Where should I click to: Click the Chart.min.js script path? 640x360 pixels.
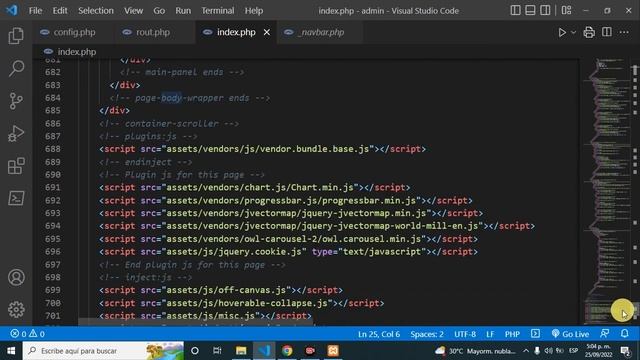coord(260,187)
